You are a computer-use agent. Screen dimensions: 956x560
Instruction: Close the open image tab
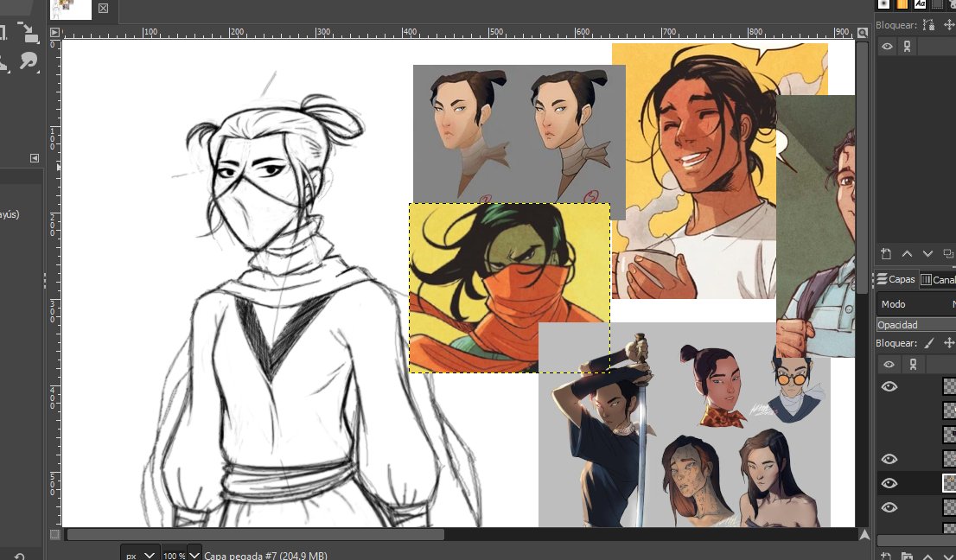click(103, 9)
